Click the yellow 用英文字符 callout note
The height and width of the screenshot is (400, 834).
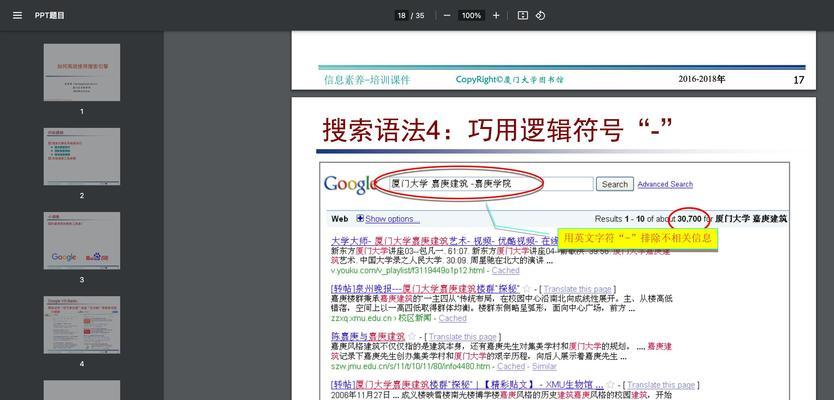click(638, 238)
